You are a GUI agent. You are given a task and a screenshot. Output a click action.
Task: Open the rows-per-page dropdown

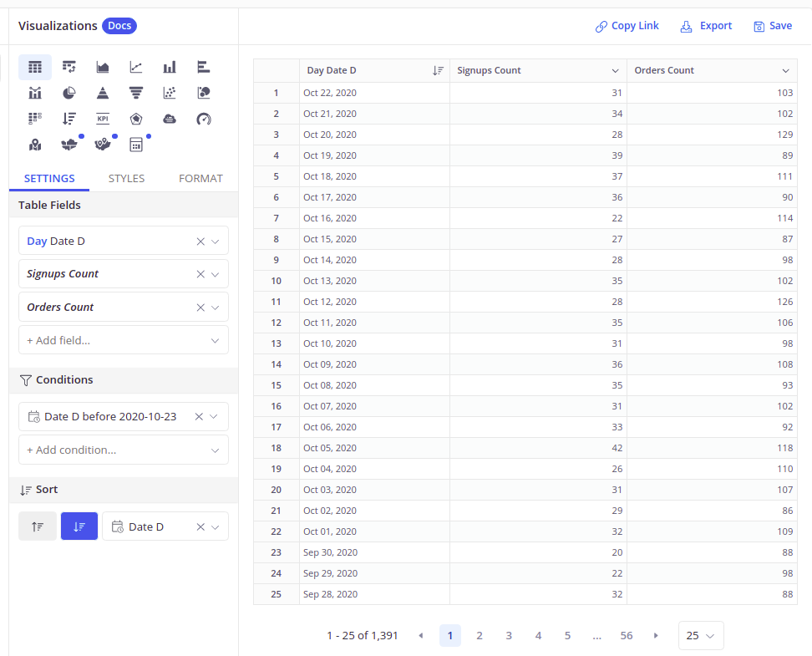(x=701, y=636)
